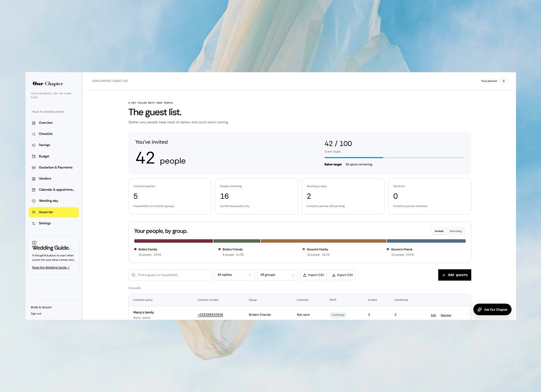Screen dimensions: 541x392
Task: Switch group chart to Invited view
Action: tap(439, 231)
